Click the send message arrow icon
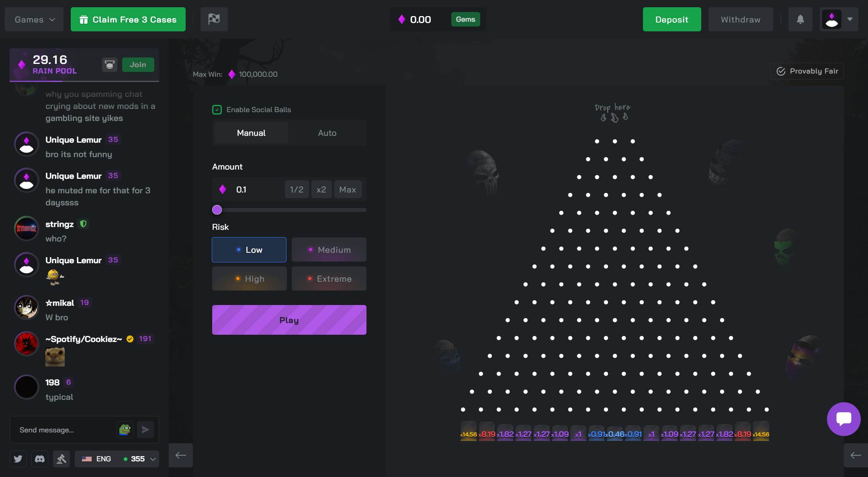This screenshot has height=477, width=868. (145, 430)
